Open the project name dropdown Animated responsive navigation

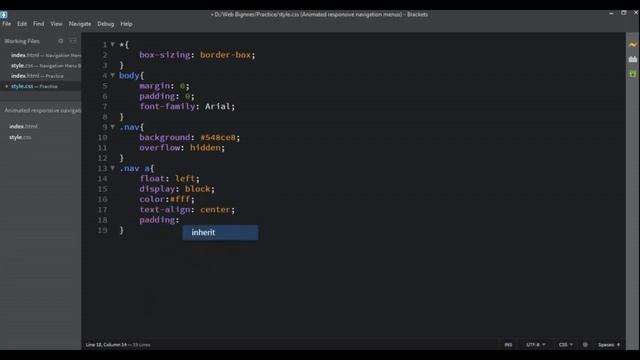[42, 110]
